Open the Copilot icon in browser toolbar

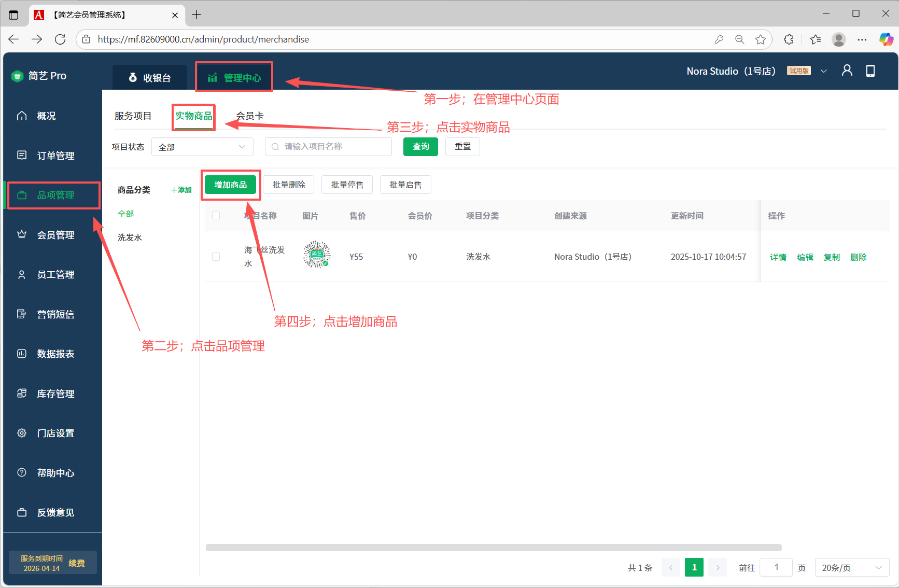[886, 39]
